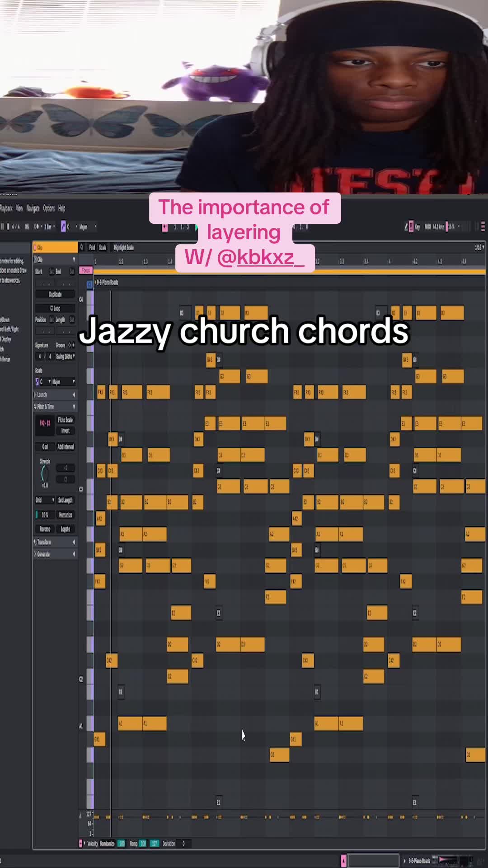Click the ×2 double tempo button
488x868 pixels.
[66, 468]
